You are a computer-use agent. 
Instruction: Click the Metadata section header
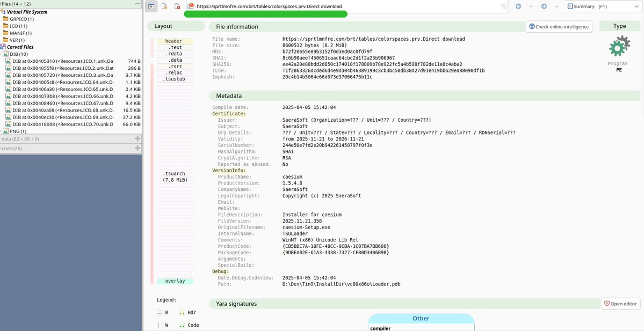424,95
